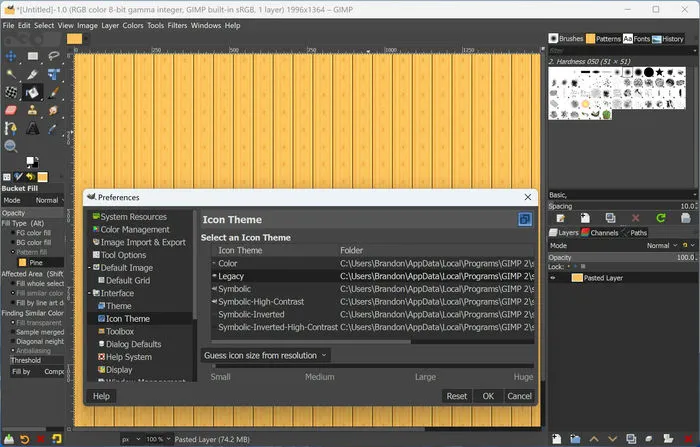Adjust the layer Opacity slider
The width and height of the screenshot is (700, 447).
click(622, 258)
